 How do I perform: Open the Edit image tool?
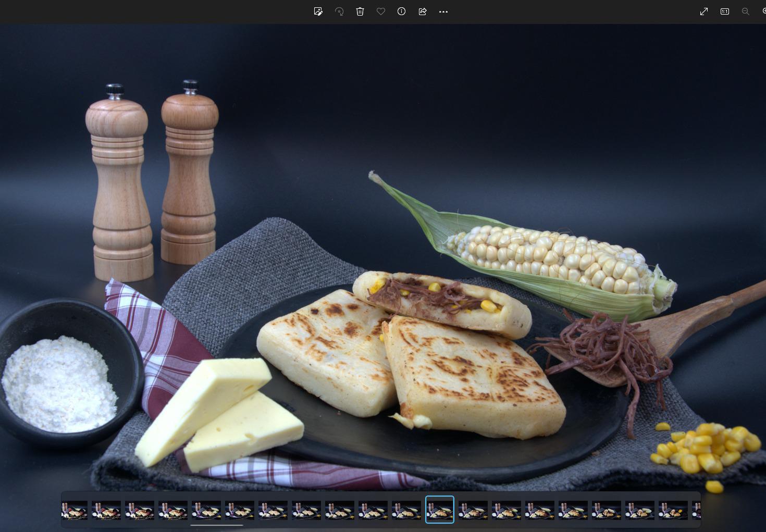pyautogui.click(x=318, y=11)
